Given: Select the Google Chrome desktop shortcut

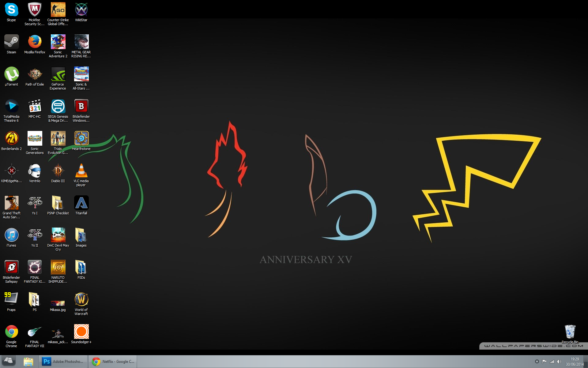Looking at the screenshot, I should click(11, 332).
